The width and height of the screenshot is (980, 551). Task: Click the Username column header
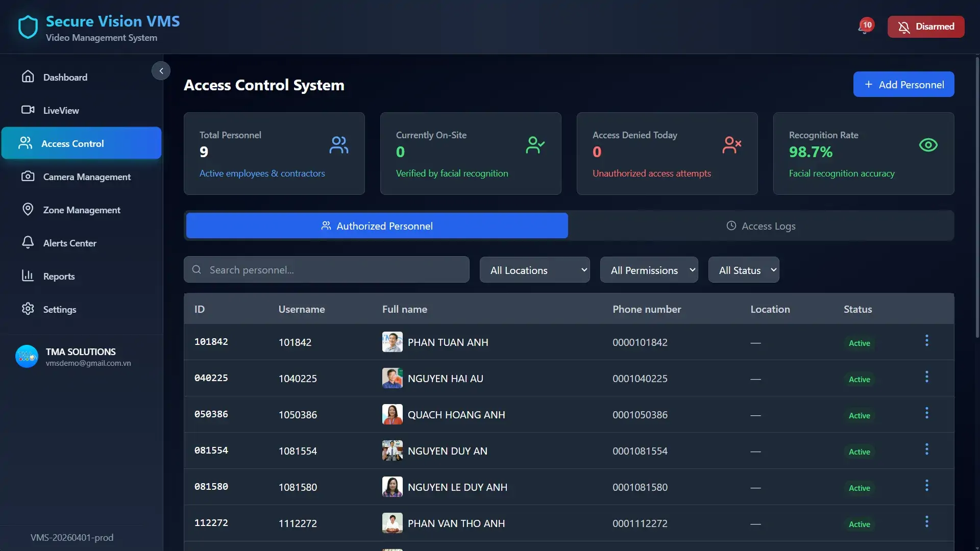pos(302,309)
